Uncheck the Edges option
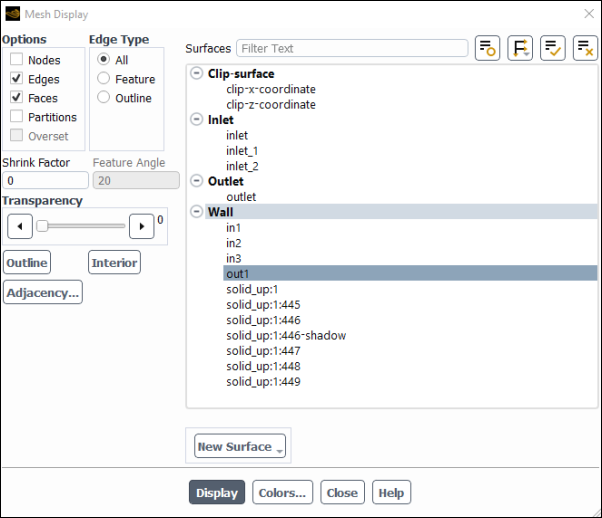 (x=17, y=79)
